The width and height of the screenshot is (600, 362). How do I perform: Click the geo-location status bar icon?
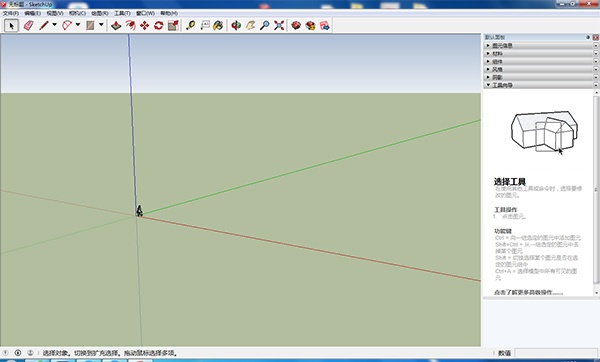[x=5, y=353]
